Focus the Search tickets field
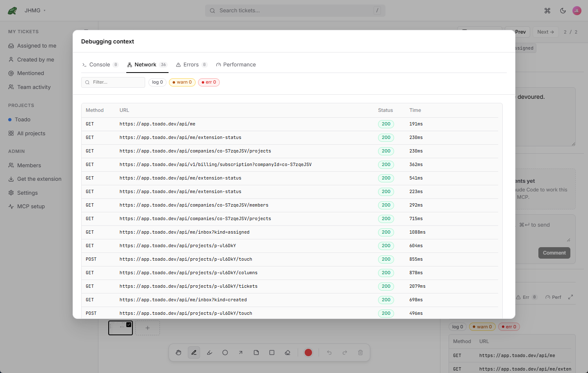588x373 pixels. tap(295, 11)
